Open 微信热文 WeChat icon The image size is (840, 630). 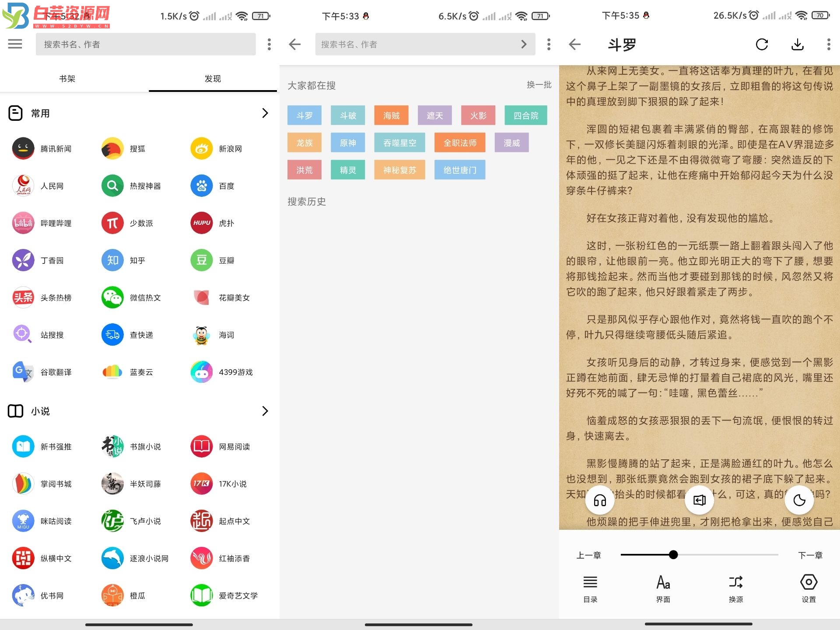tap(112, 297)
